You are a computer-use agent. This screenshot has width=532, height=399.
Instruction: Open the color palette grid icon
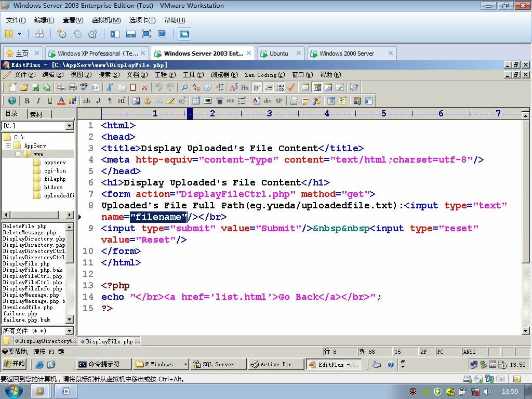coord(73,101)
